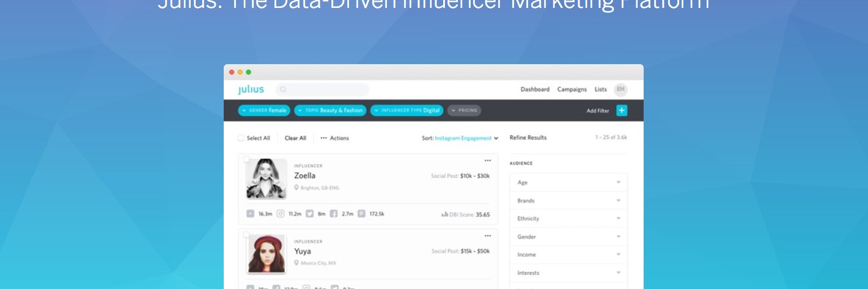Click Zoella's Twitter icon
Screen dimensions: 868x289
[x=309, y=214]
